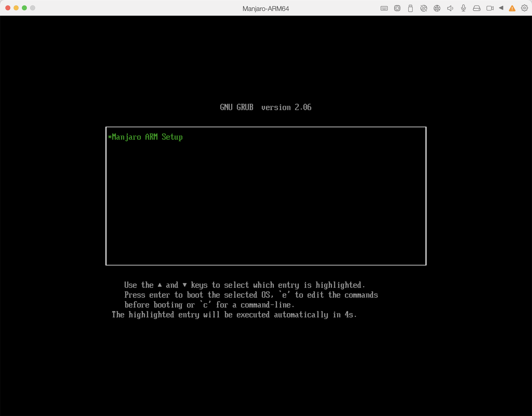Click the Manjaro-ARM64 window title
Image resolution: width=532 pixels, height=416 pixels.
pyautogui.click(x=266, y=8)
